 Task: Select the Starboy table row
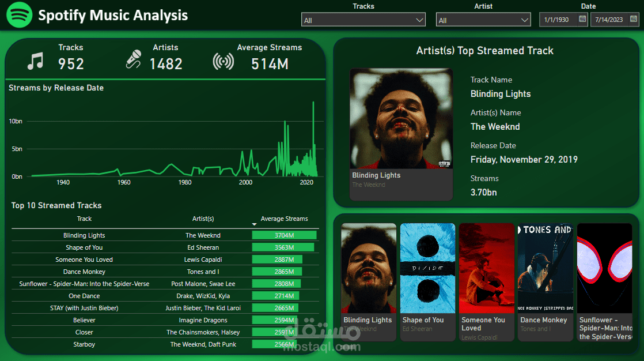[x=165, y=344]
